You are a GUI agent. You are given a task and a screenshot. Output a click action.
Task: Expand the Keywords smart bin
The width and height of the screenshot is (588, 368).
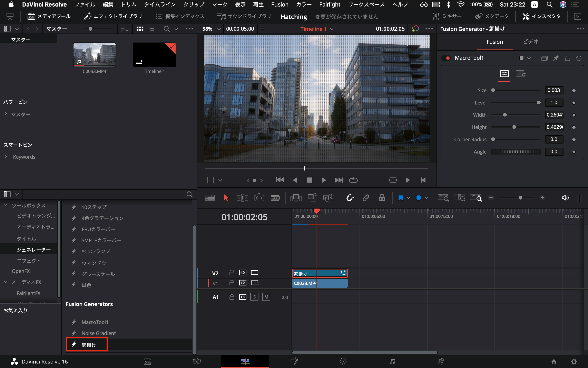[6, 156]
